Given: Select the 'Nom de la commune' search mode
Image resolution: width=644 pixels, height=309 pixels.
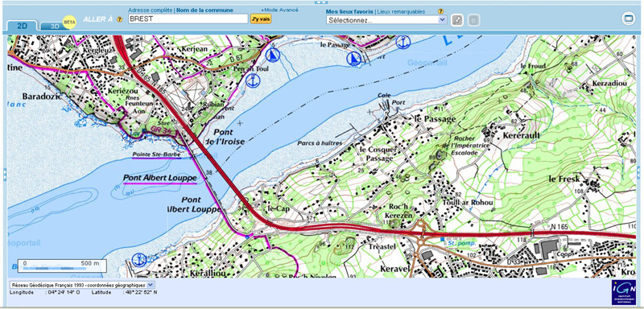Looking at the screenshot, I should [x=204, y=10].
